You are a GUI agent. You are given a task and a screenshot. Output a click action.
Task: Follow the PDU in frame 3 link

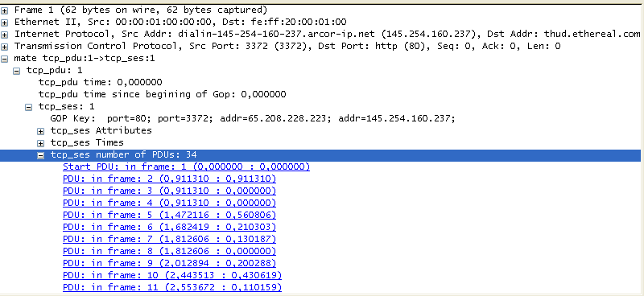[169, 191]
